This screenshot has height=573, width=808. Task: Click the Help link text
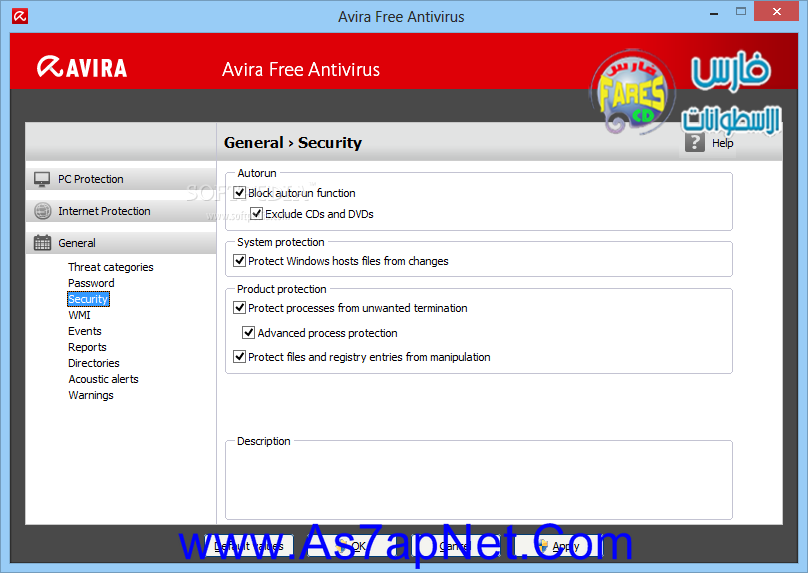click(722, 143)
